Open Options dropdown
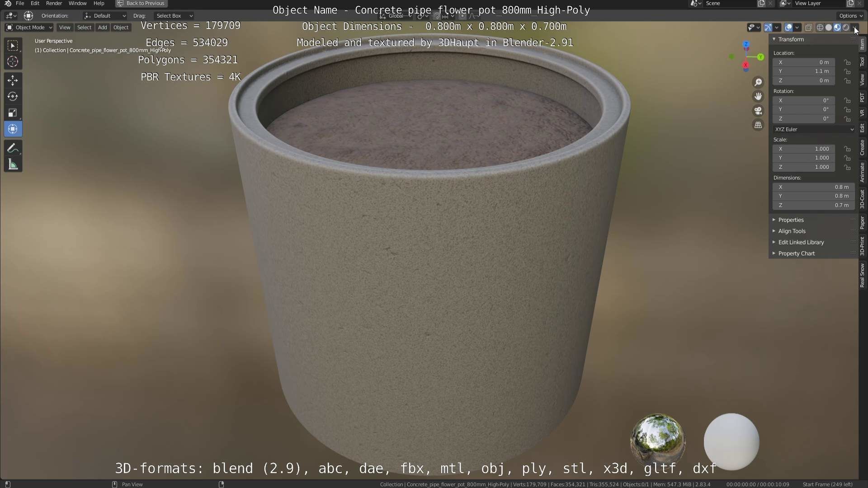The image size is (868, 488). [850, 16]
